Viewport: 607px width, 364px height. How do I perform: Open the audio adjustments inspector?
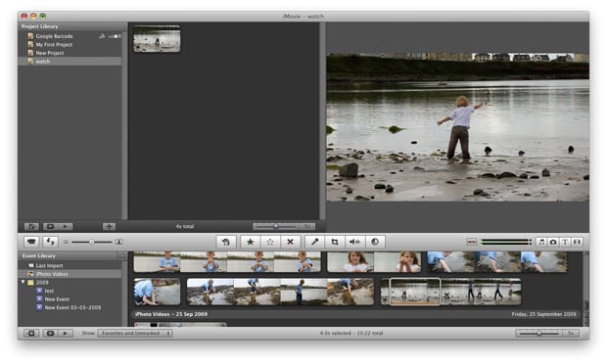tap(354, 242)
